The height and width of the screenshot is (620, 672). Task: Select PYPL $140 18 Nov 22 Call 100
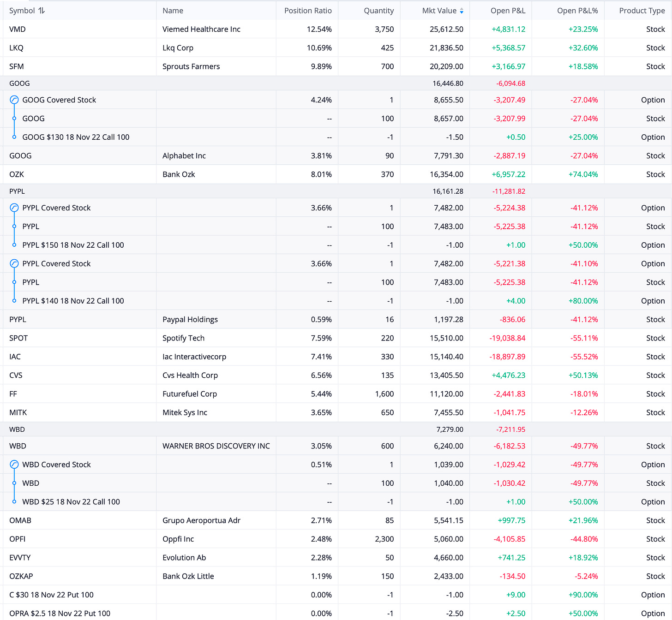[73, 301]
